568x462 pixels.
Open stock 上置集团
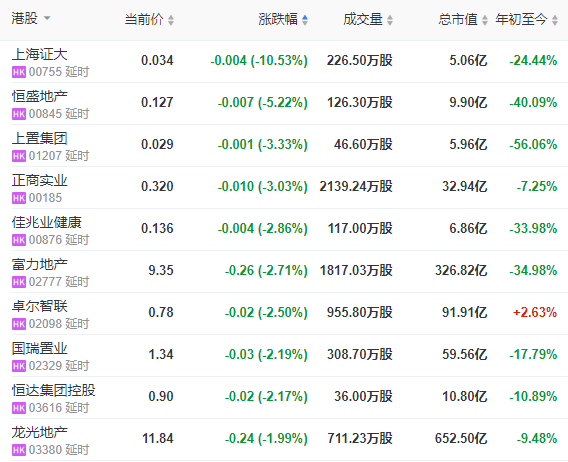[39, 138]
